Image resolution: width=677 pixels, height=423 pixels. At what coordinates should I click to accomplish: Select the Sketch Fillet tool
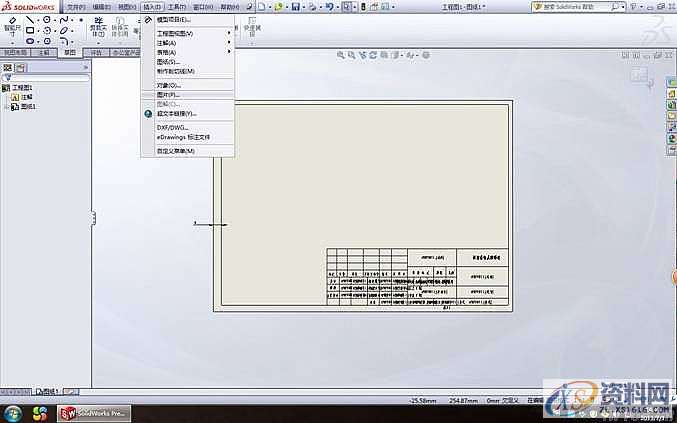64,41
